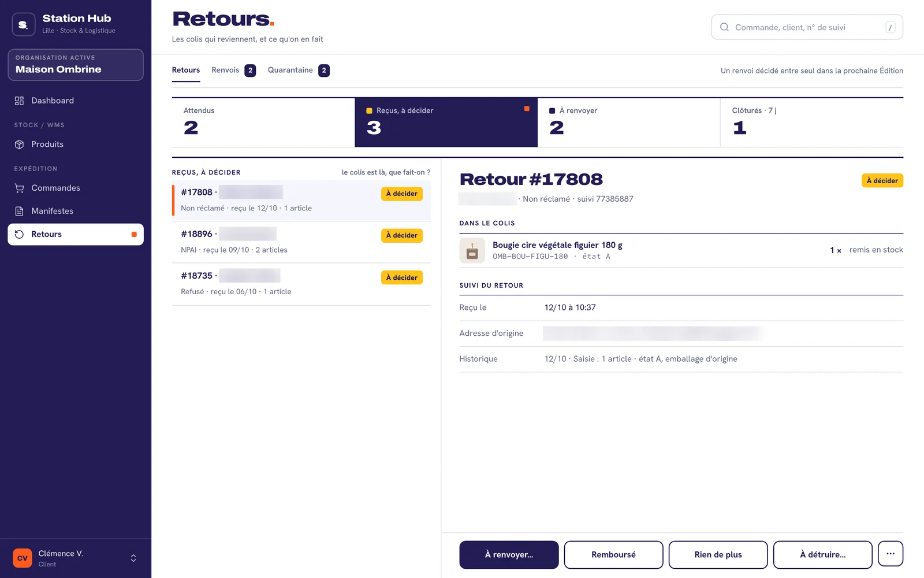Click À décider badge on #18896

[402, 235]
